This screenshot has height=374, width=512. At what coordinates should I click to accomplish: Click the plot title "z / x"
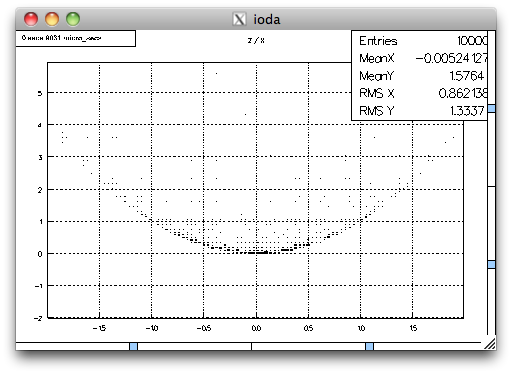(x=256, y=41)
